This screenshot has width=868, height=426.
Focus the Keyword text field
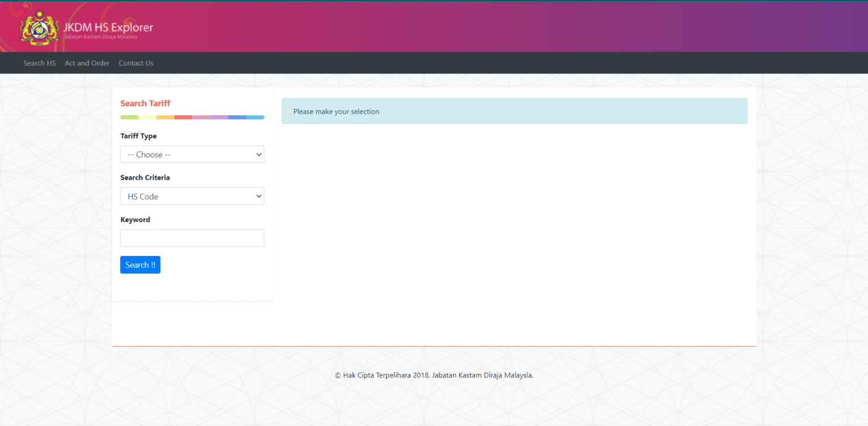point(192,238)
